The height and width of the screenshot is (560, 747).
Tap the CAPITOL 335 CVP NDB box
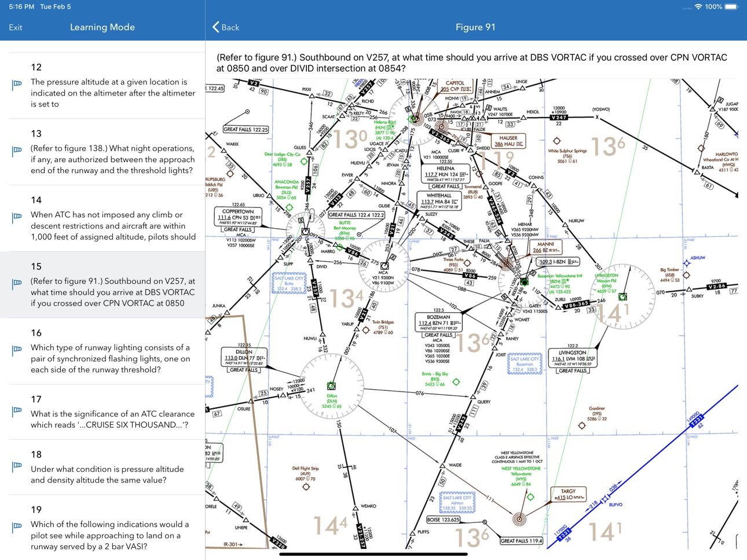click(456, 86)
